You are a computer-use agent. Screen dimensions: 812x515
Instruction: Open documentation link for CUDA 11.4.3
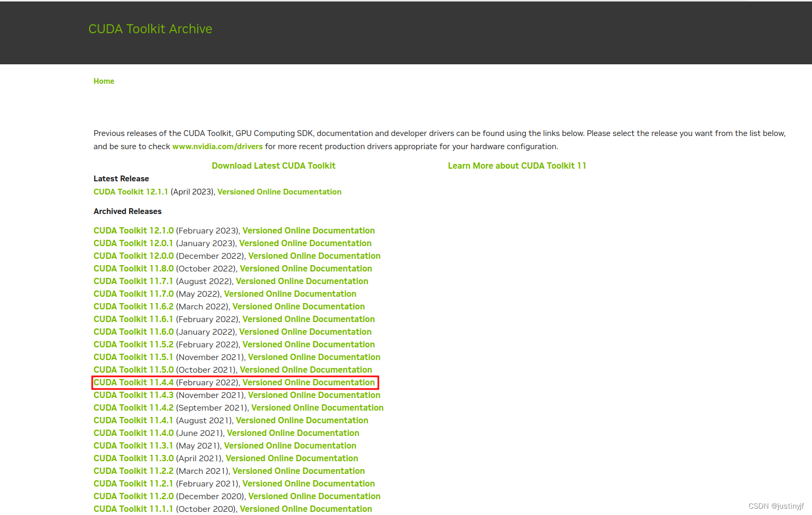[x=315, y=395]
